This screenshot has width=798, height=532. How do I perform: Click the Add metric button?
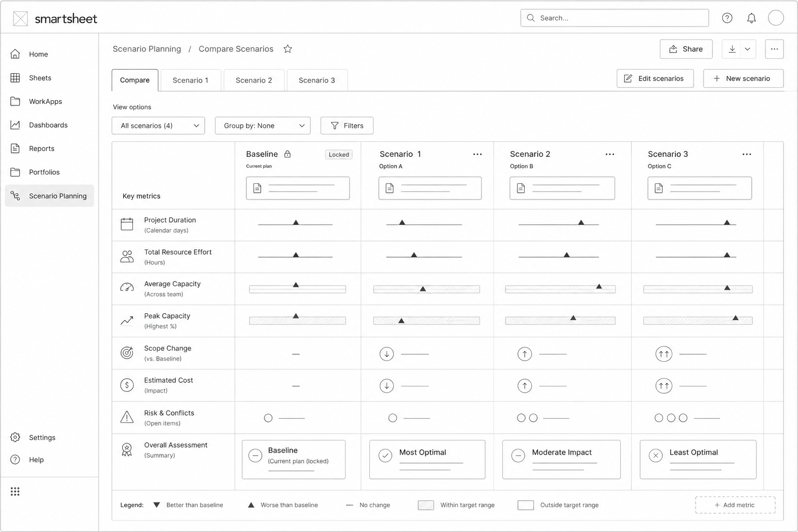pyautogui.click(x=735, y=505)
